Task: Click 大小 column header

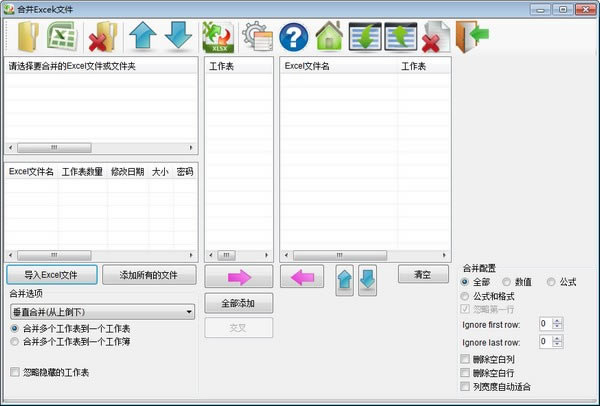Action: pyautogui.click(x=160, y=172)
